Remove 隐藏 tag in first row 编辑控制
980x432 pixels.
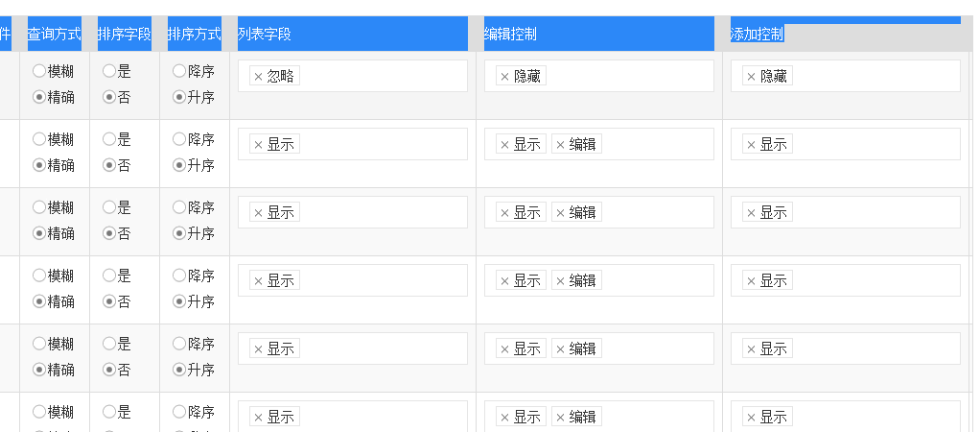[x=504, y=77]
